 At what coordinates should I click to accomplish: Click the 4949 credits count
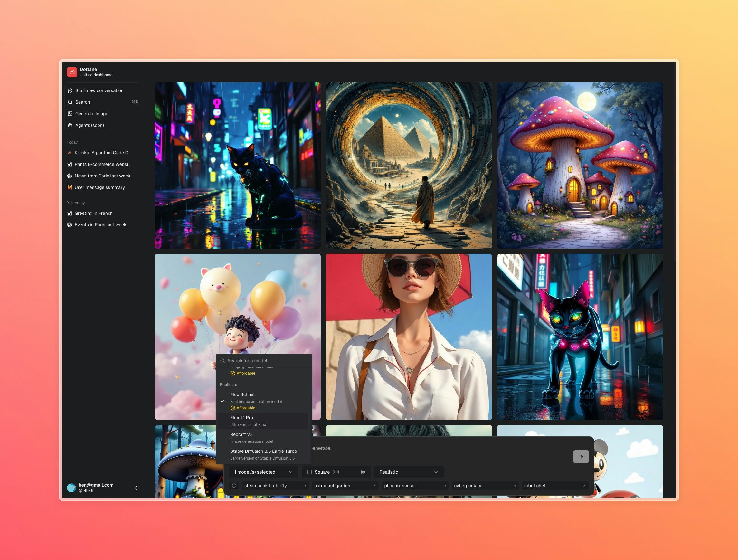tap(89, 490)
